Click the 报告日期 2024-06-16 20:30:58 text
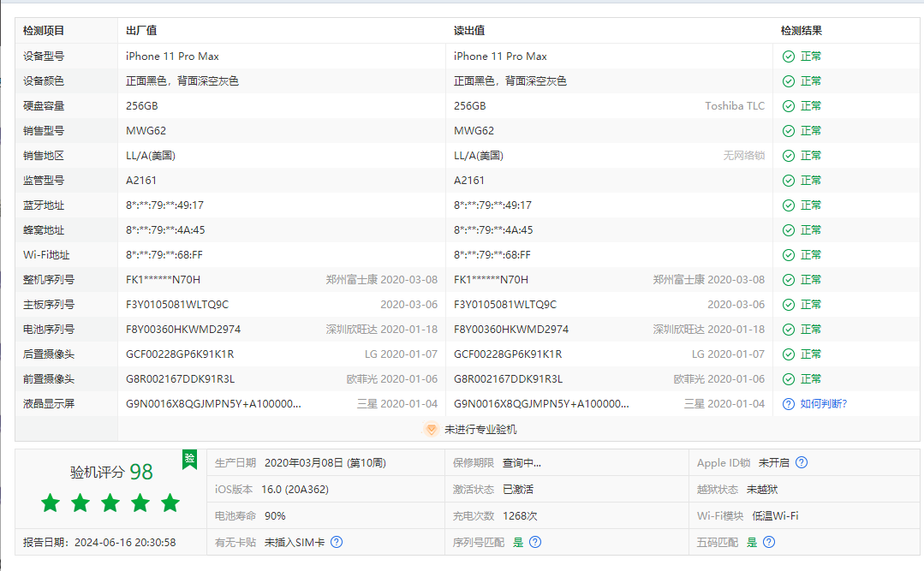924x571 pixels. coord(99,542)
